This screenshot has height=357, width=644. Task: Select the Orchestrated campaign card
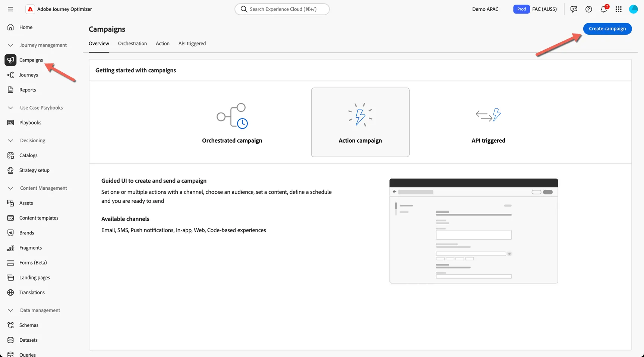232,122
